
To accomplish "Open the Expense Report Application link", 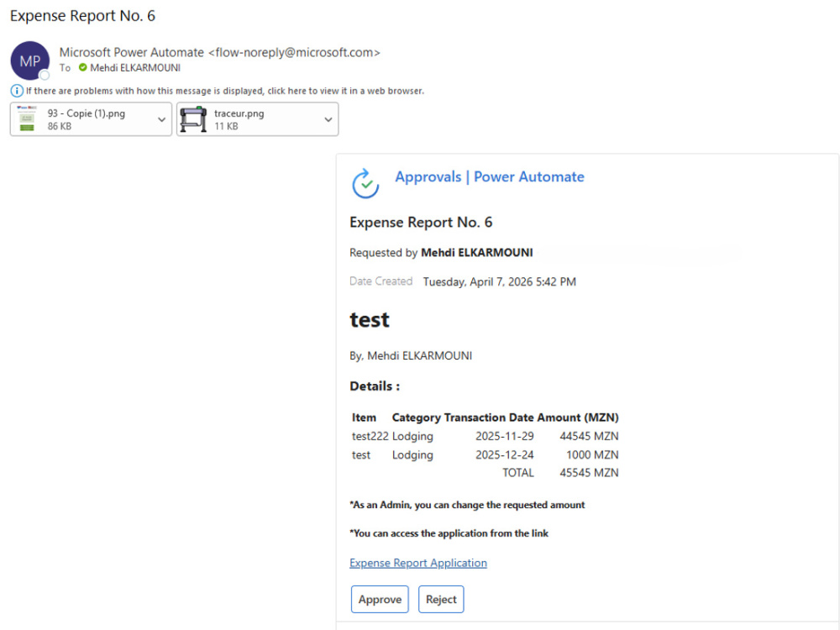I will coord(417,563).
